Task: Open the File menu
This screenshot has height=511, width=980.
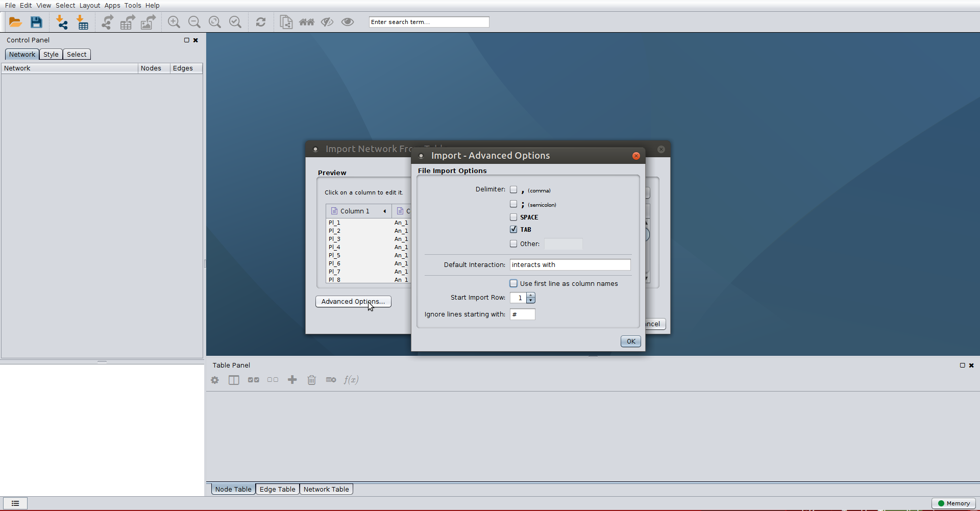Action: click(10, 6)
